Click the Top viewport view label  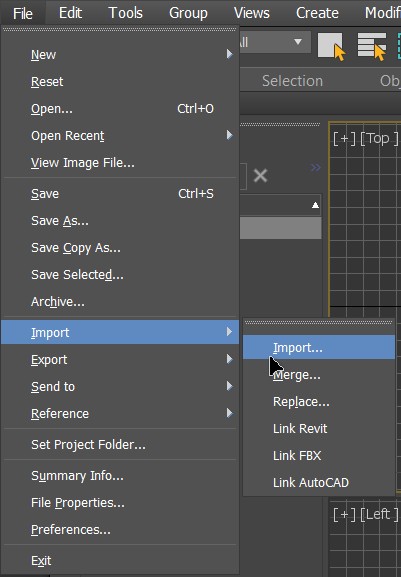click(379, 139)
